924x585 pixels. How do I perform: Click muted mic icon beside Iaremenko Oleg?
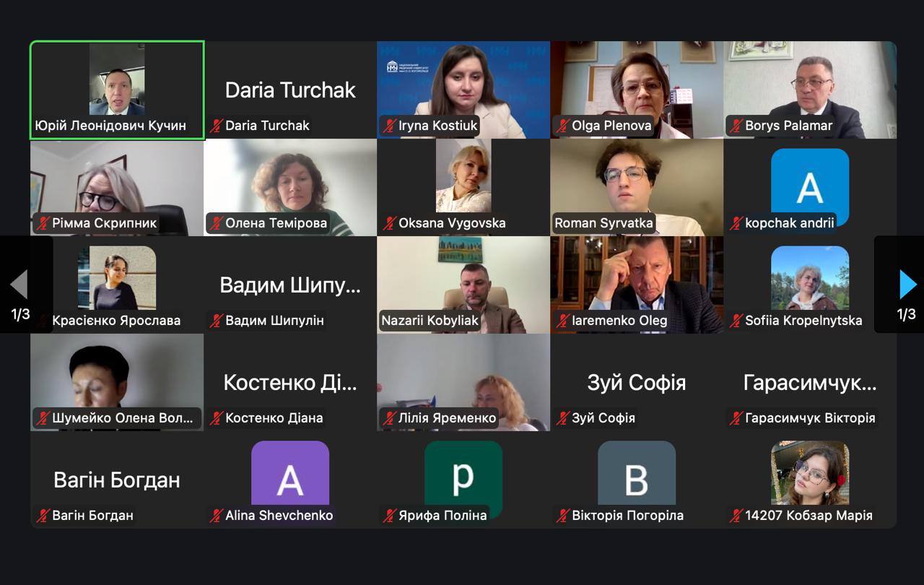[x=563, y=321]
